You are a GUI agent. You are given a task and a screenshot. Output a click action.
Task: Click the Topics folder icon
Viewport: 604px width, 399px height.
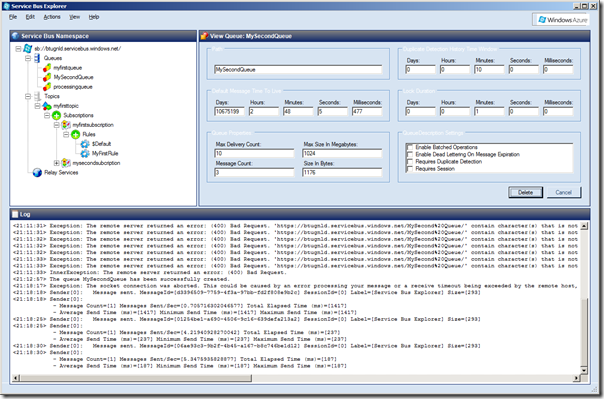coord(37,96)
